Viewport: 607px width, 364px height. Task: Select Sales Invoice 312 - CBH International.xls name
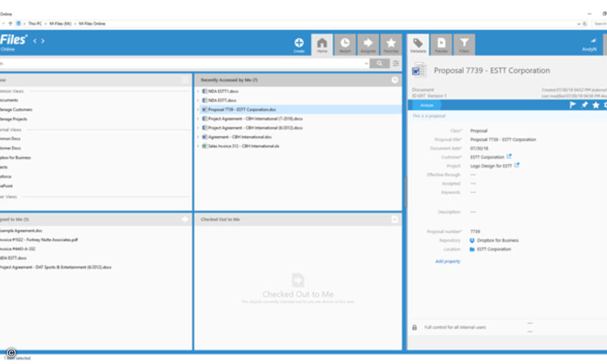pos(244,146)
